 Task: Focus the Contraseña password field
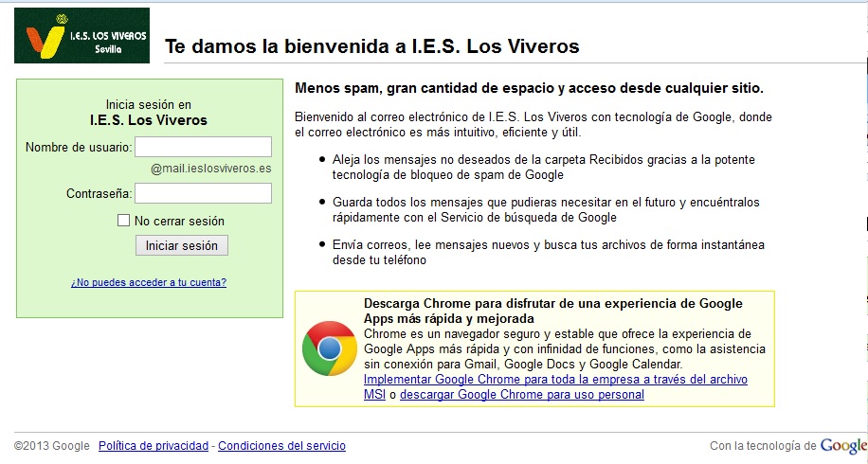pyautogui.click(x=204, y=193)
